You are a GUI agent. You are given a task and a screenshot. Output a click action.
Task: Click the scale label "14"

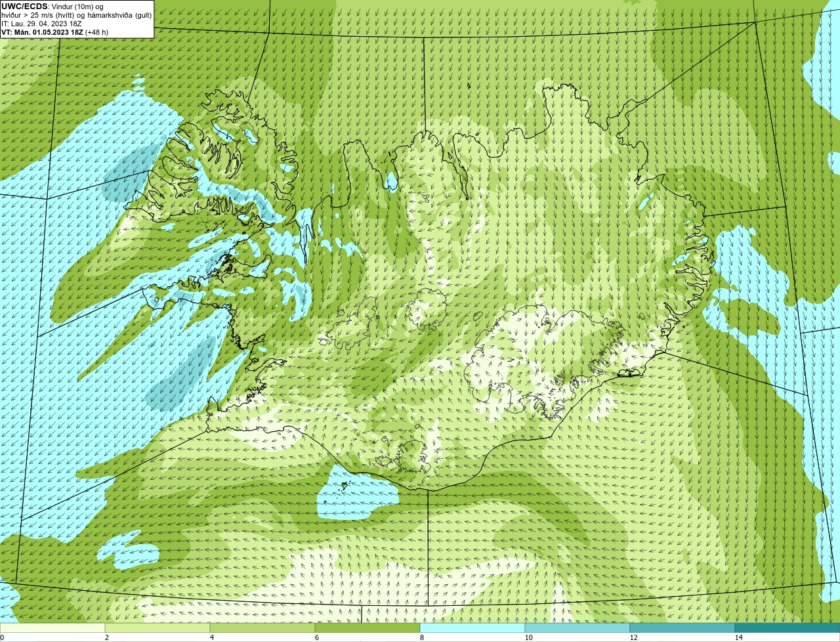coord(738,637)
